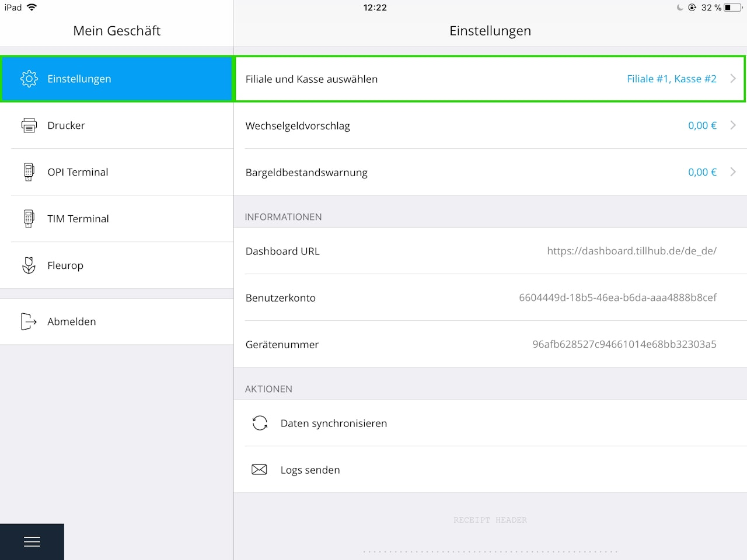This screenshot has width=747, height=560.
Task: Tap Logs senden action
Action: pyautogui.click(x=490, y=470)
